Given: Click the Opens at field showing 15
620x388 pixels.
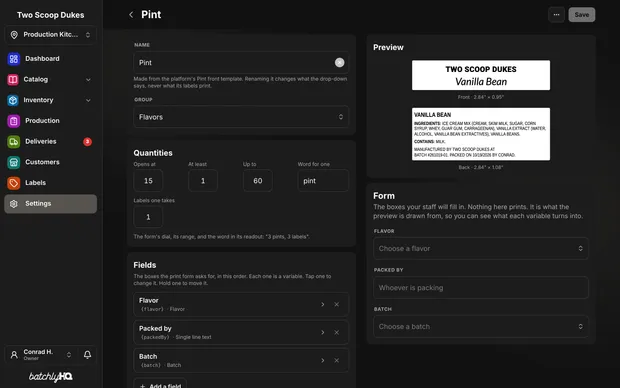Looking at the screenshot, I should coord(148,181).
